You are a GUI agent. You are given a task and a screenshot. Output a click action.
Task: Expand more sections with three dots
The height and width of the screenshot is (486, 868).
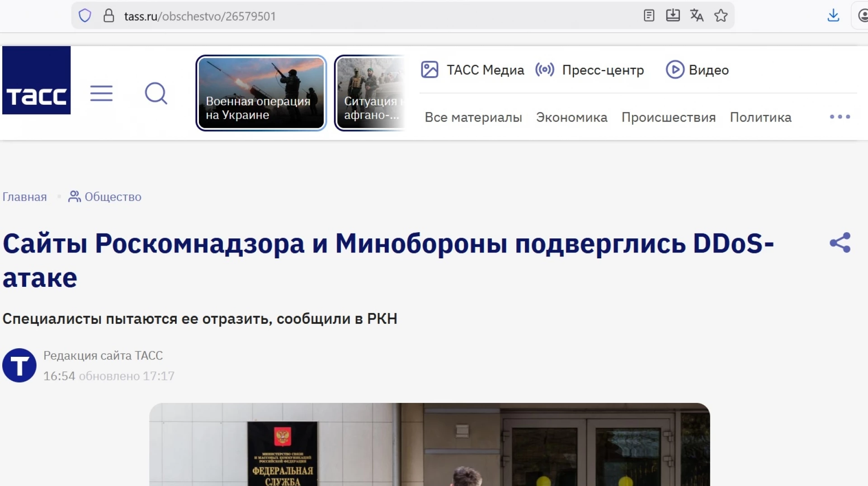pos(840,117)
